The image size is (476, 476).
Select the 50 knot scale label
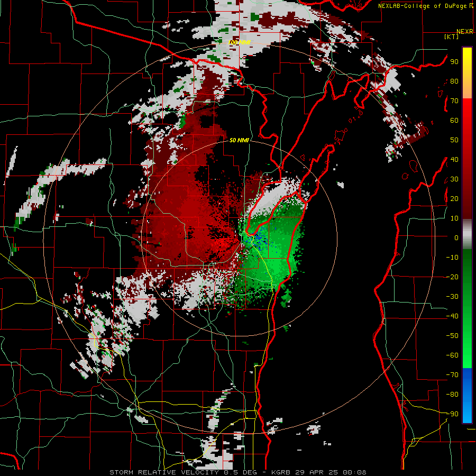[x=454, y=140]
